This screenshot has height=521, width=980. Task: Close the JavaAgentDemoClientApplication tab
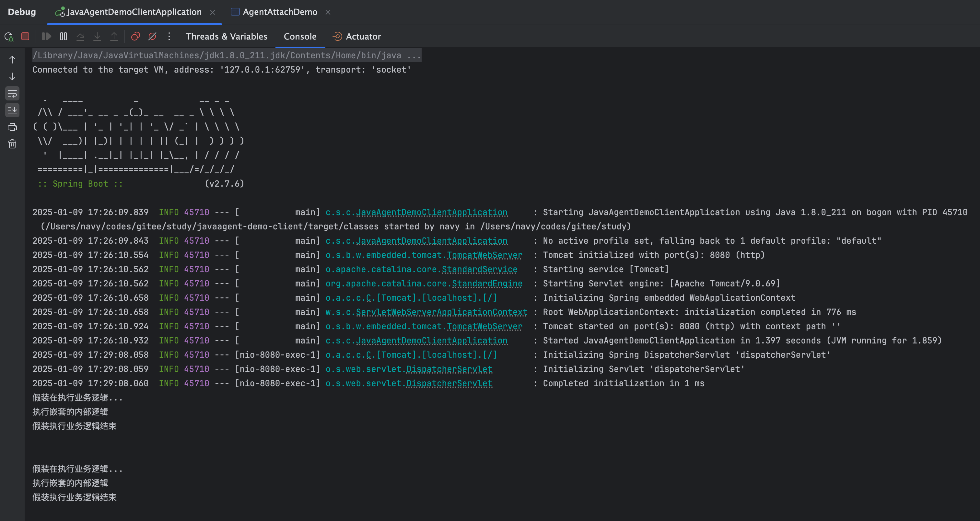tap(213, 13)
